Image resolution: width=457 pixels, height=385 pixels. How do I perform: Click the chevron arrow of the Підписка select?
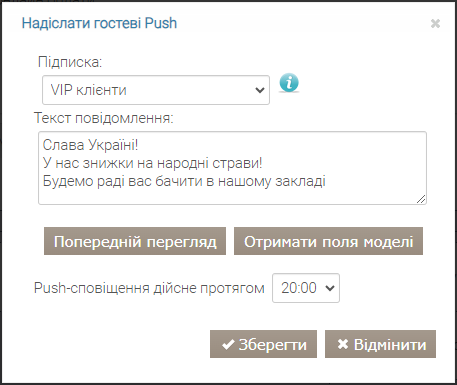point(260,90)
